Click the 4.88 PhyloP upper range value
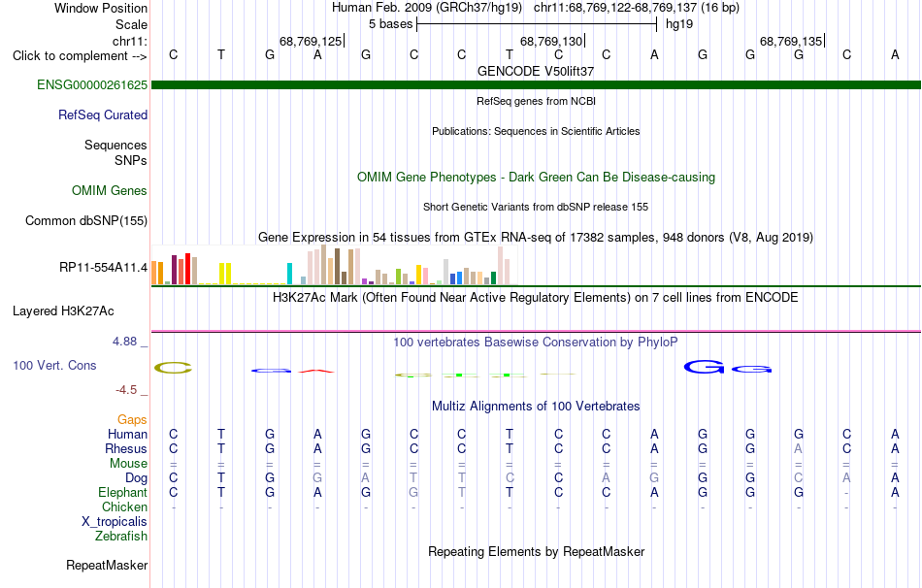922x588 pixels. click(x=124, y=341)
